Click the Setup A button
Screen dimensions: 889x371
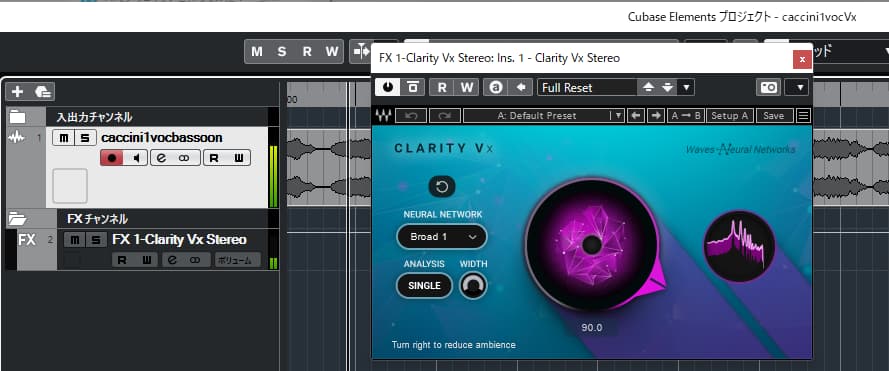click(729, 116)
